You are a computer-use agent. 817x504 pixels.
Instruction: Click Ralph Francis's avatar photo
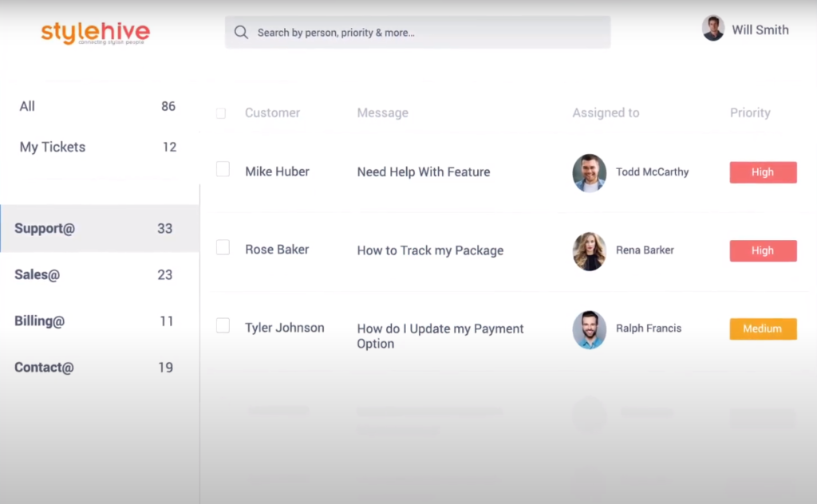point(589,329)
